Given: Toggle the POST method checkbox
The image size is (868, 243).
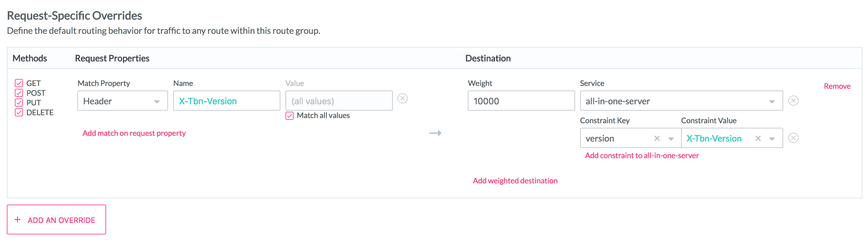Looking at the screenshot, I should tap(19, 93).
